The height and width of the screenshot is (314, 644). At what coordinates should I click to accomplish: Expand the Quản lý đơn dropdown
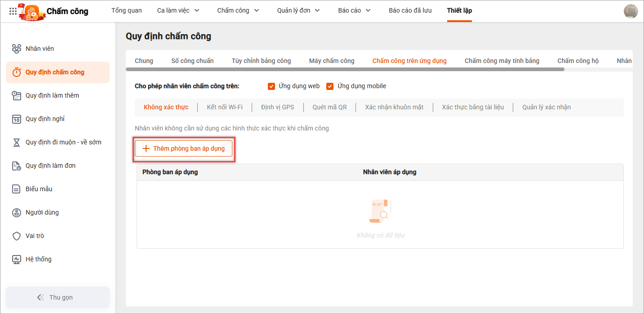[x=317, y=10]
